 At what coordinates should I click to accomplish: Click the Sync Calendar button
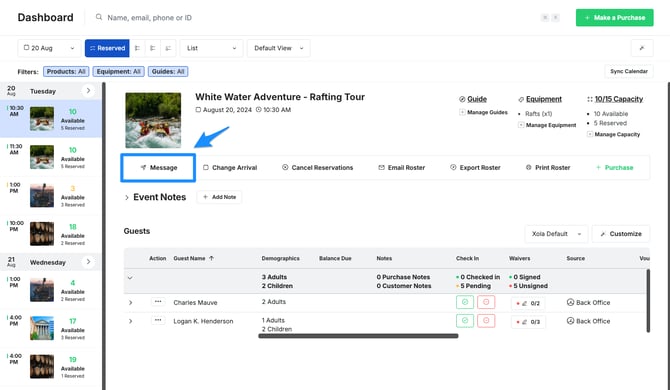(x=629, y=71)
